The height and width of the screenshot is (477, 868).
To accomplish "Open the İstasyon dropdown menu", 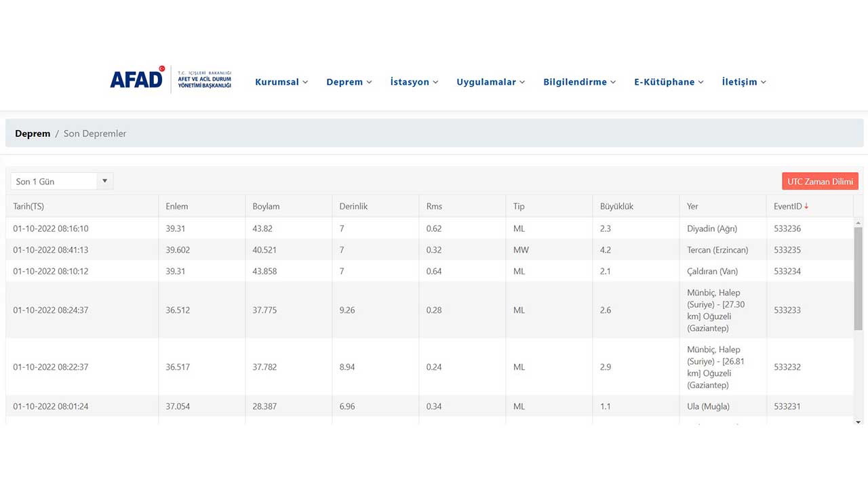I will coord(414,82).
